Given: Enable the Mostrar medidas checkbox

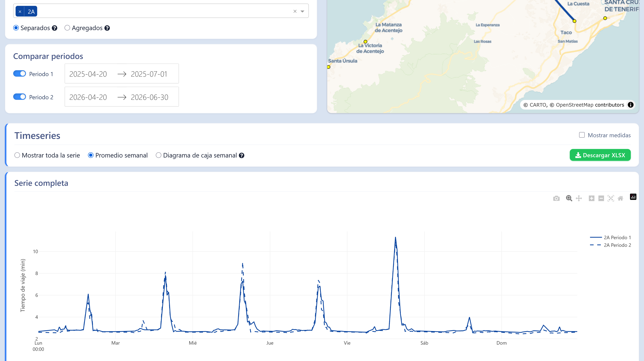Looking at the screenshot, I should (x=582, y=135).
